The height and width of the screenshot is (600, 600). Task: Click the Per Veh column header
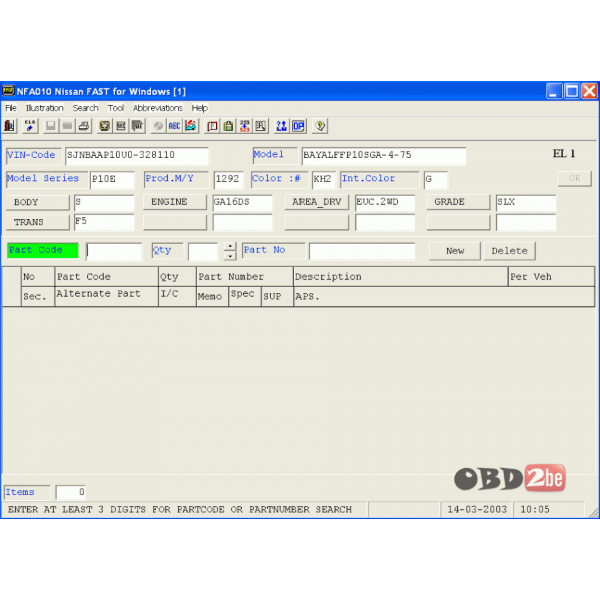tap(551, 277)
